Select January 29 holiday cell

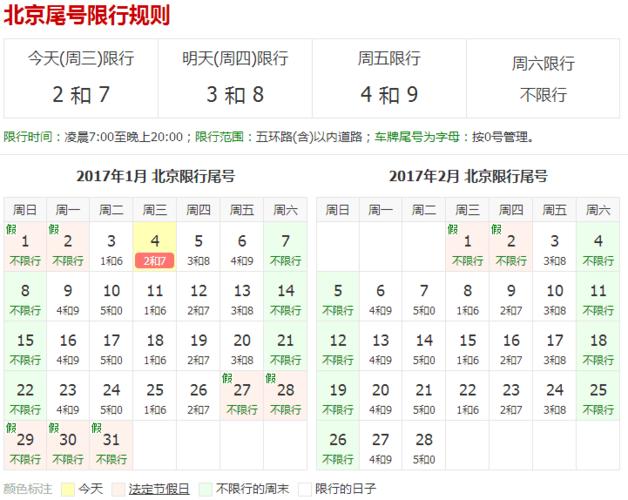click(x=25, y=446)
